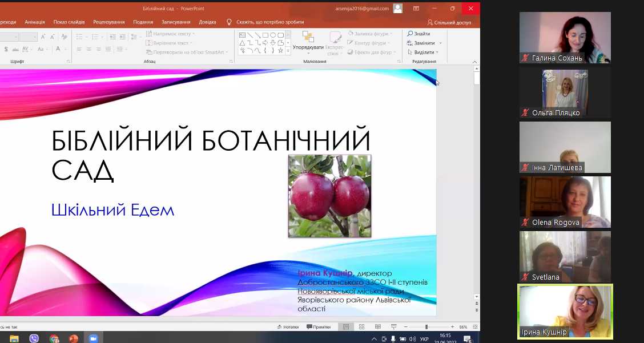
Task: Click the zoom slider in status bar
Action: (x=426, y=327)
